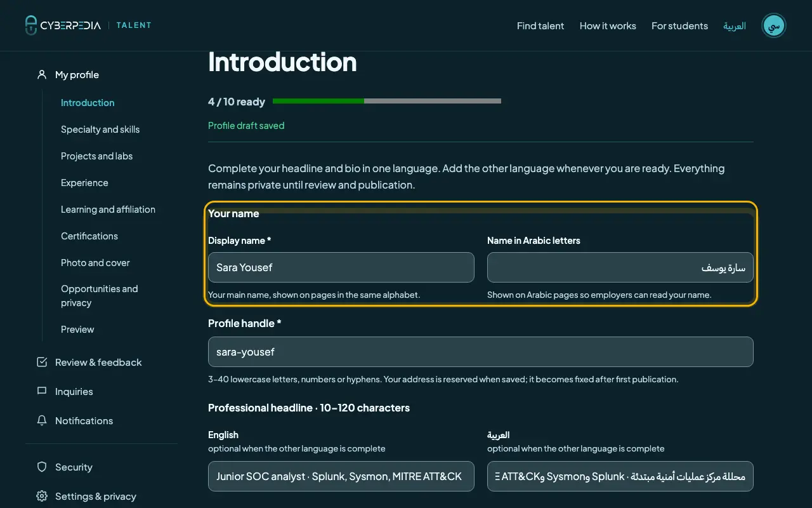The height and width of the screenshot is (508, 812).
Task: Open Inquiries
Action: (x=74, y=392)
